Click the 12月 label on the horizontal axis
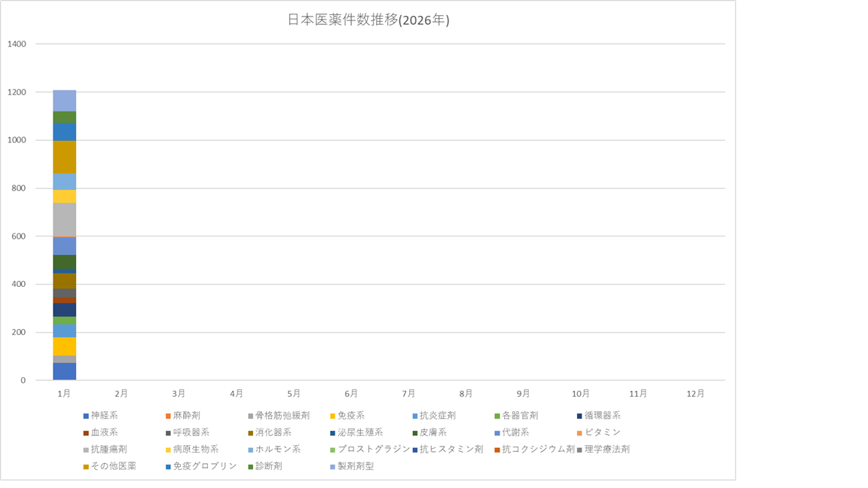 (x=695, y=393)
